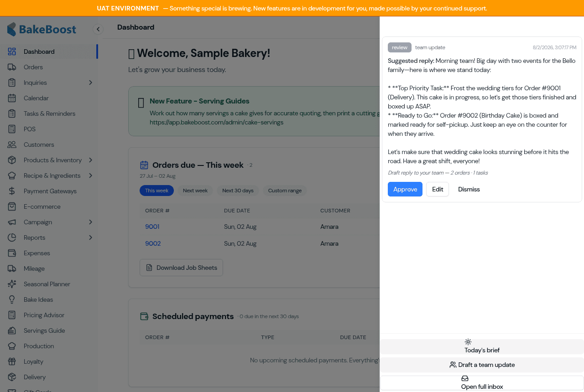584x392 pixels.
Task: Click the New Feature - Serving Guides heading
Action: point(199,101)
